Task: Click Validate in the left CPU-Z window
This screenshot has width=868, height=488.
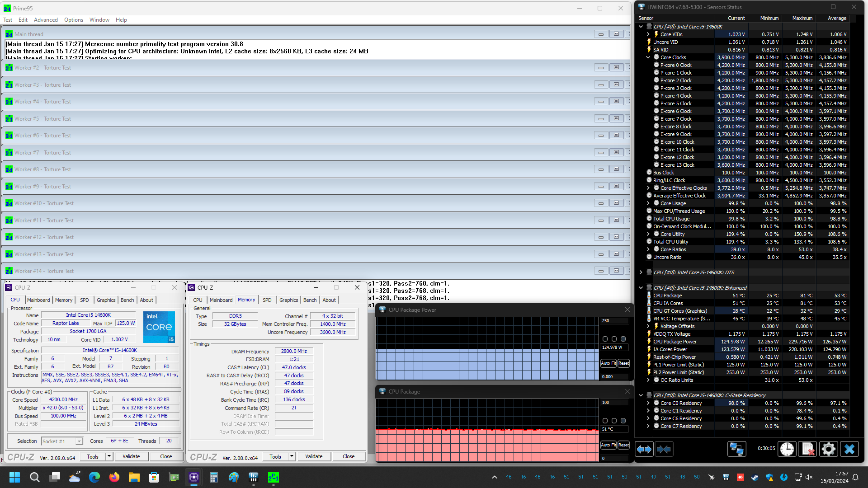Action: [x=131, y=456]
